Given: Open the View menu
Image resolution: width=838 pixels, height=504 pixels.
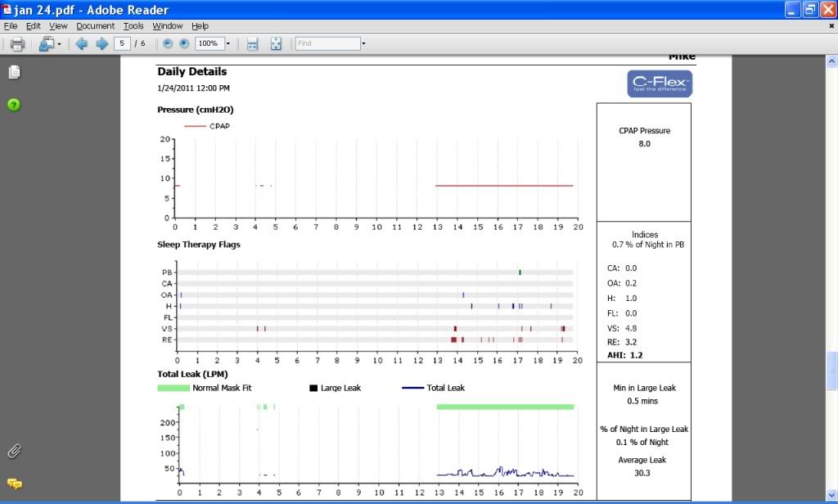Looking at the screenshot, I should point(58,26).
